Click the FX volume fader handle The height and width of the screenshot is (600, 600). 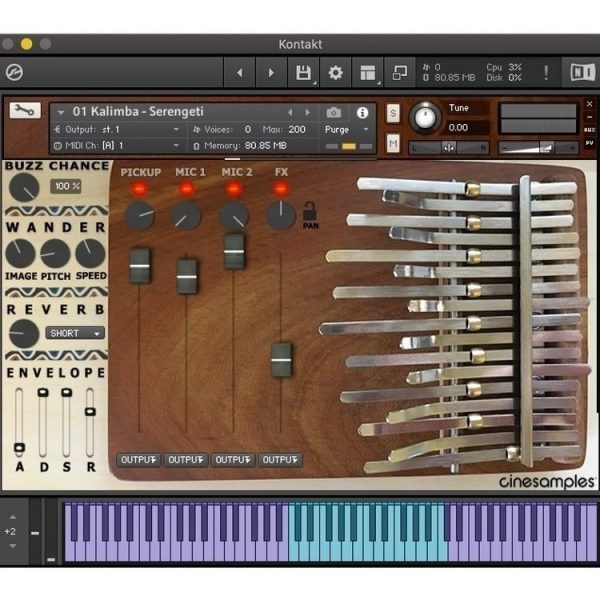tap(281, 360)
